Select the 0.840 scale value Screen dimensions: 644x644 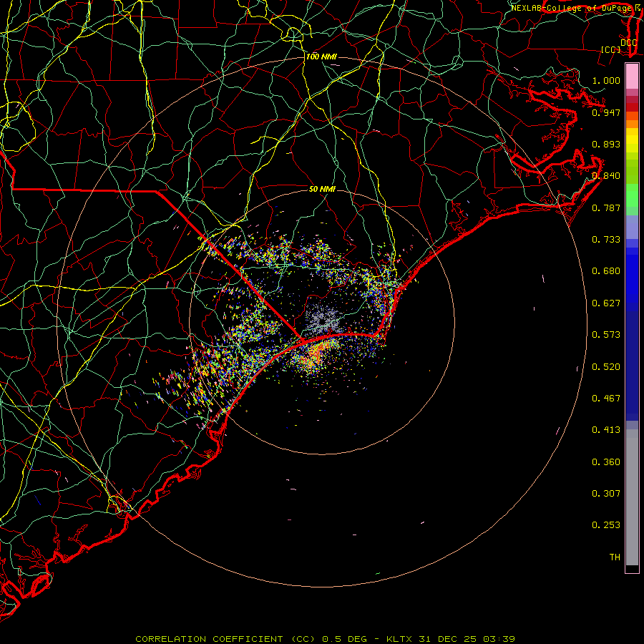(606, 176)
